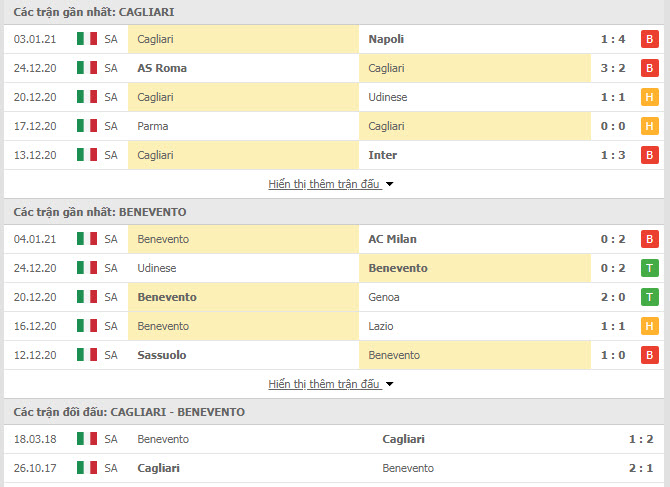The height and width of the screenshot is (487, 670).
Task: Select the AS Roma team name
Action: click(162, 68)
